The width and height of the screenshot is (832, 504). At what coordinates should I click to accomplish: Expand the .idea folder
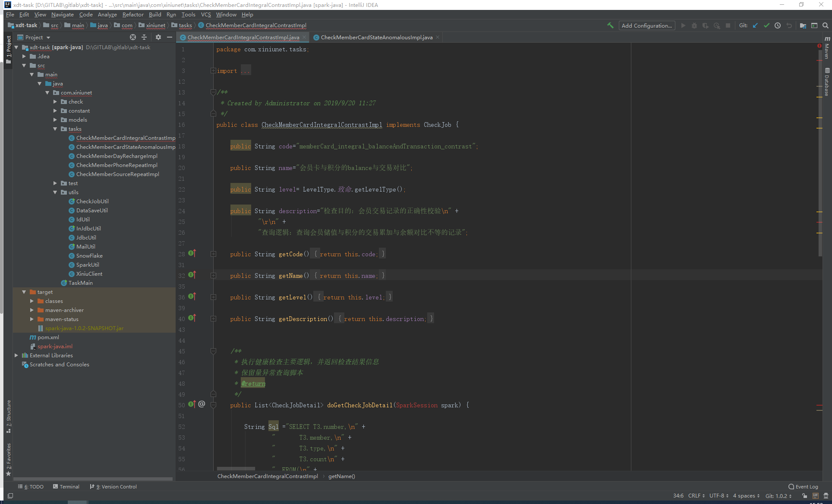click(x=24, y=57)
